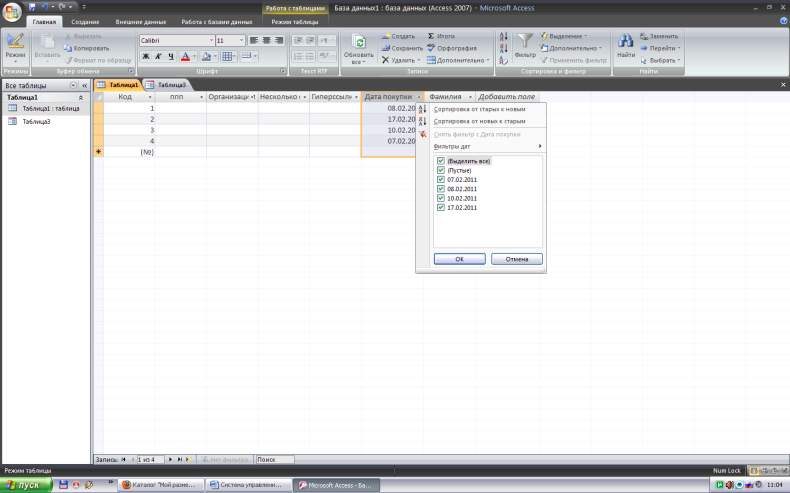Open Дополнительно filter options dropdown

571,48
